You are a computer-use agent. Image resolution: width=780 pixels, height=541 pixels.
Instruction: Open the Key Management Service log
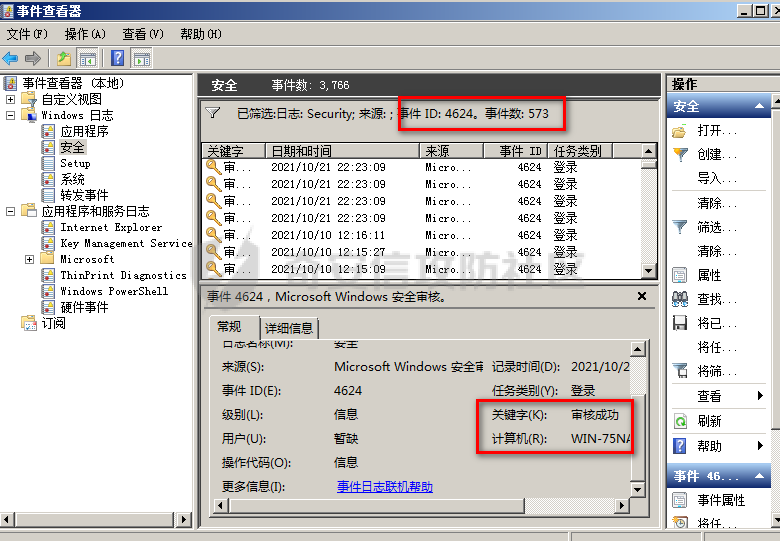[x=126, y=243]
